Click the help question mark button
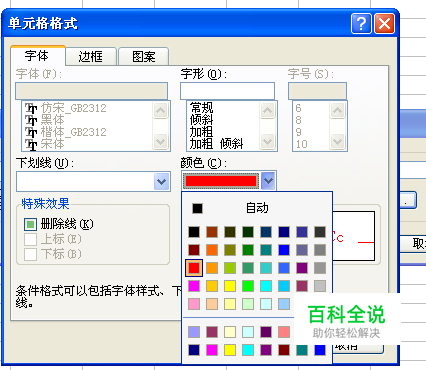This screenshot has height=370, width=426. click(361, 24)
